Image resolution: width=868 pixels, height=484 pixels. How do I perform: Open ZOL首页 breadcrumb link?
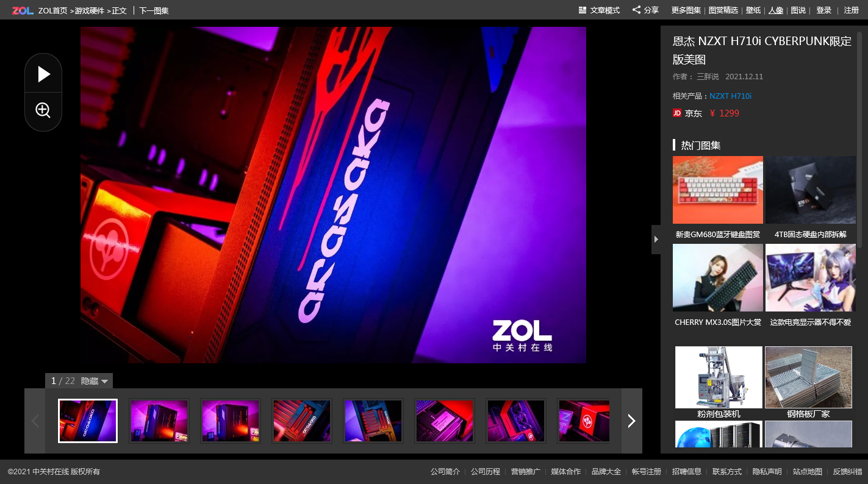(x=52, y=10)
